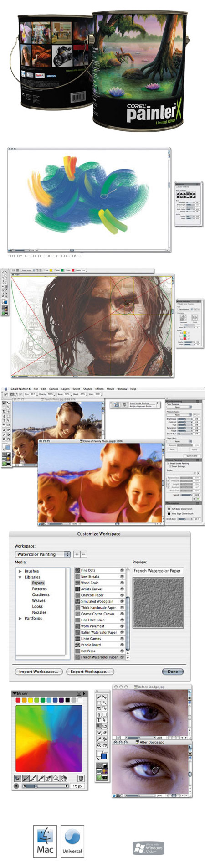Pick the Dropper tool in Dodge toolbox

coord(99,739)
